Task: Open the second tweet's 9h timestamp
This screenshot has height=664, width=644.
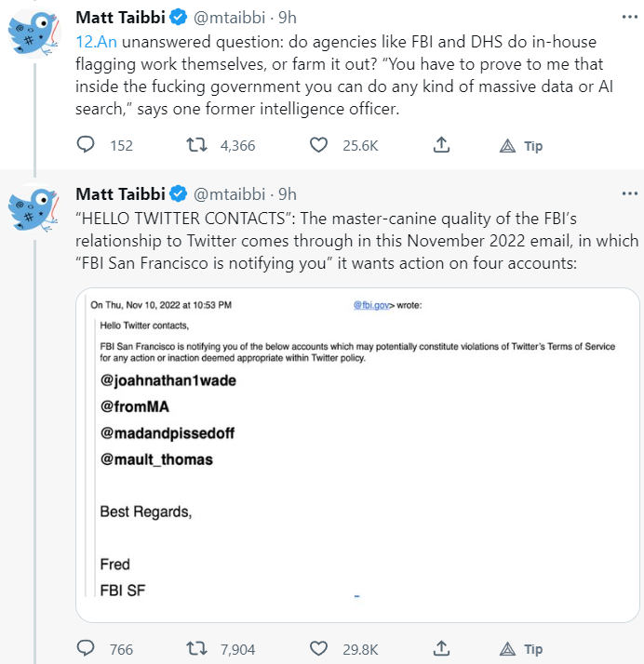Action: [x=288, y=193]
